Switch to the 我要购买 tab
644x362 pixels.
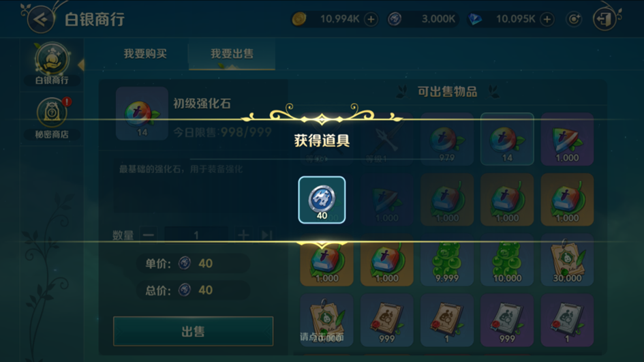pyautogui.click(x=145, y=54)
